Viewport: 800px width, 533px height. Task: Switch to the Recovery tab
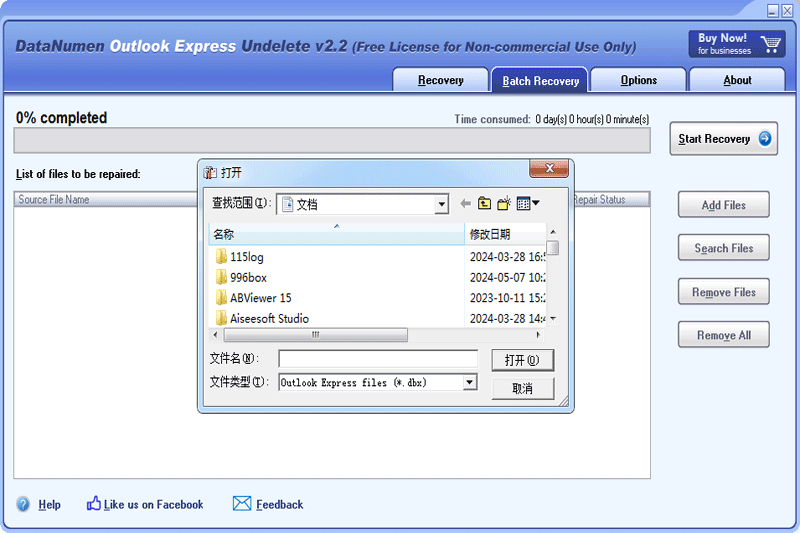pos(440,80)
